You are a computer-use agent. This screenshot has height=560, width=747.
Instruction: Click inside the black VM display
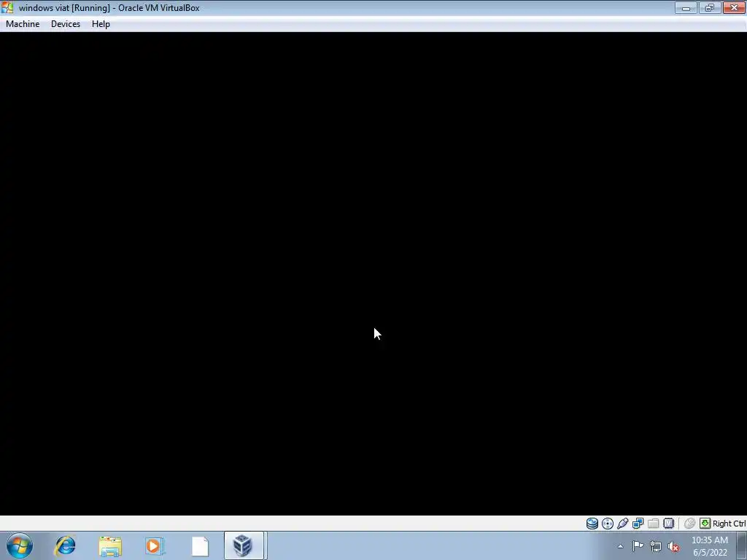point(373,273)
